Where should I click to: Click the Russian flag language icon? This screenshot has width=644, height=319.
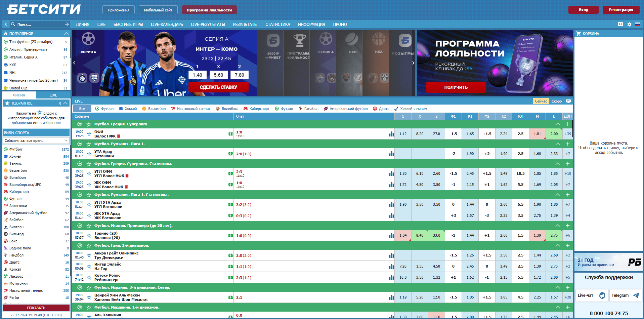(637, 24)
